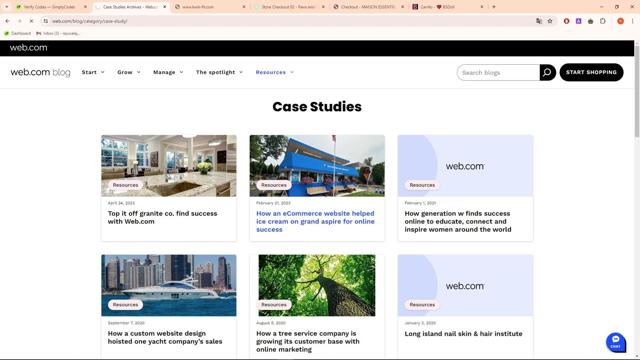Open the tab search dropdown arrow
Image resolution: width=640 pixels, height=360 pixels.
click(x=7, y=7)
